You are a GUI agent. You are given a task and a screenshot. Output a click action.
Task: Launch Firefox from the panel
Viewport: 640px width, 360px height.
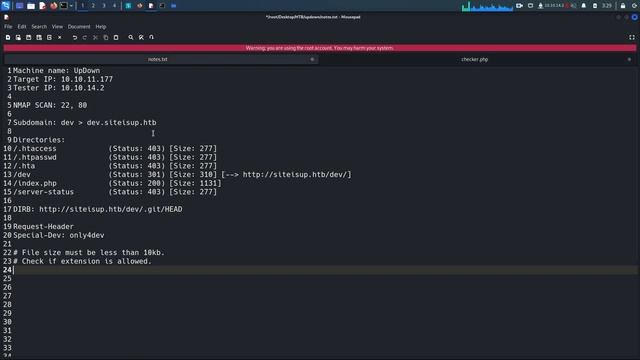point(53,6)
